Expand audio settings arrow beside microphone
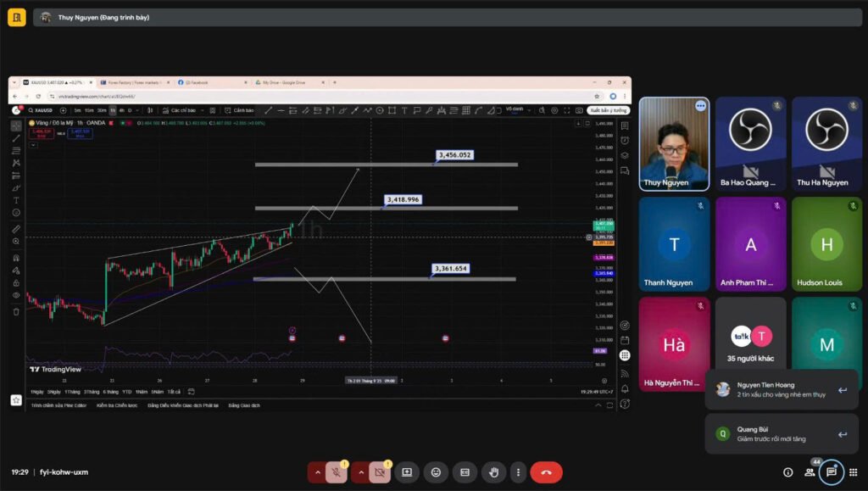 [318, 472]
